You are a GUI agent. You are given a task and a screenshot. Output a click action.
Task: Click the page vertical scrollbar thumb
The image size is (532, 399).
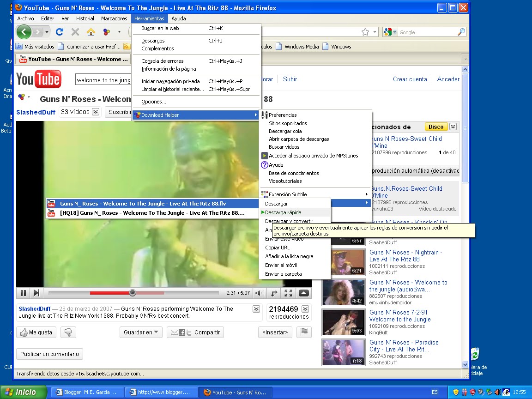click(465, 127)
